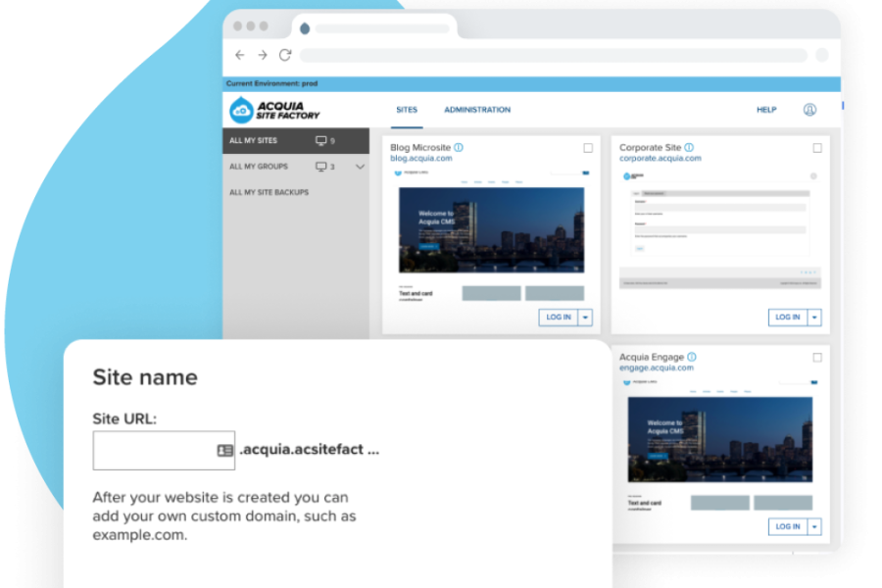Screen dimensions: 882x588
Task: Expand the All My Groups chevron
Action: pyautogui.click(x=360, y=168)
